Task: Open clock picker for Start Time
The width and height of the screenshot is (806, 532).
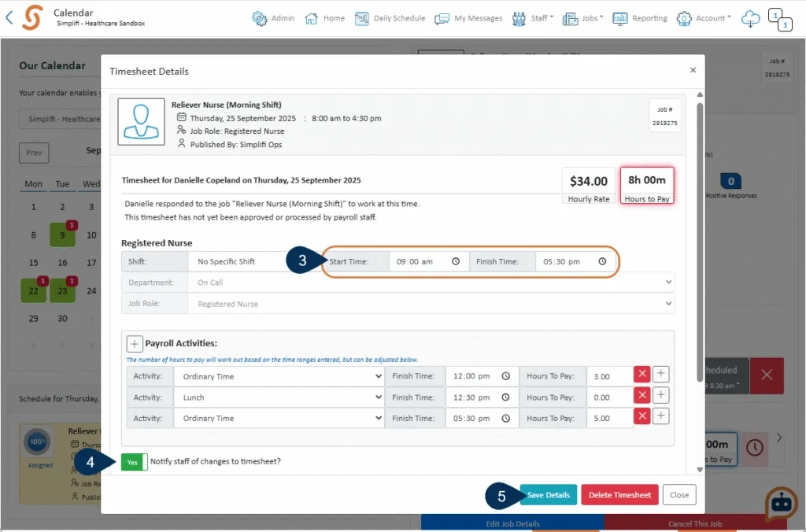Action: pos(456,261)
